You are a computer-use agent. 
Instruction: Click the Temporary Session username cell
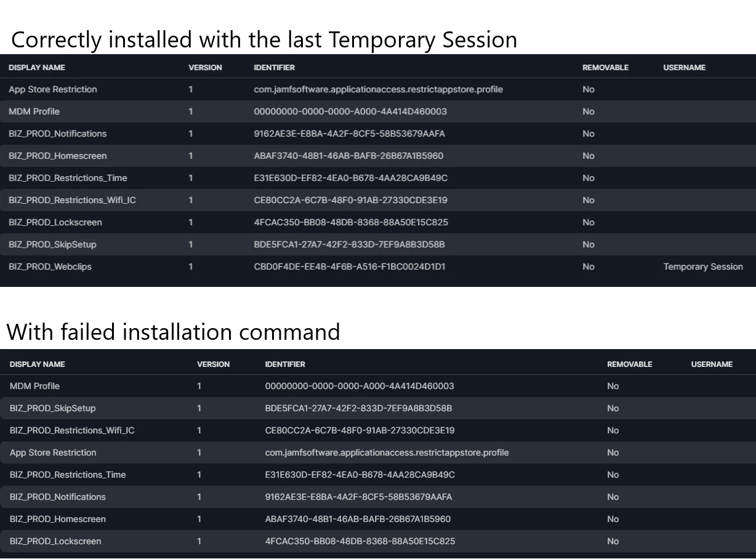[703, 267]
